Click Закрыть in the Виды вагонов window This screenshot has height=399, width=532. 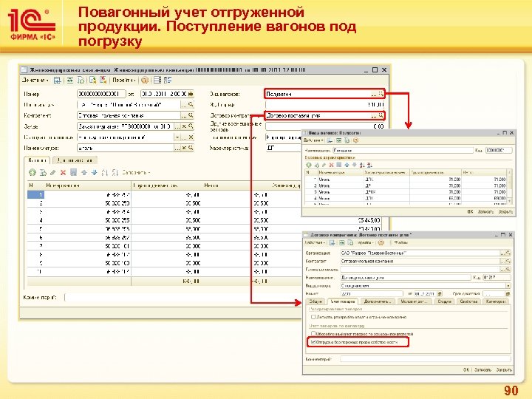[505, 211]
